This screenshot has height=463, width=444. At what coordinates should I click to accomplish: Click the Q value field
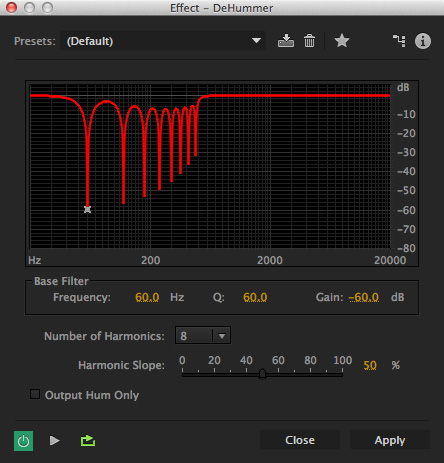click(x=255, y=297)
